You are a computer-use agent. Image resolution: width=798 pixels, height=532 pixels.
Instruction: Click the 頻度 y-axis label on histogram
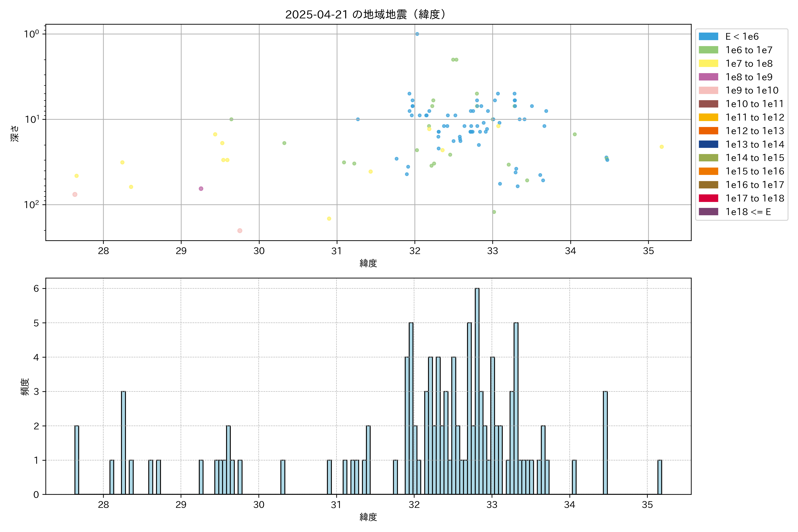(x=25, y=387)
